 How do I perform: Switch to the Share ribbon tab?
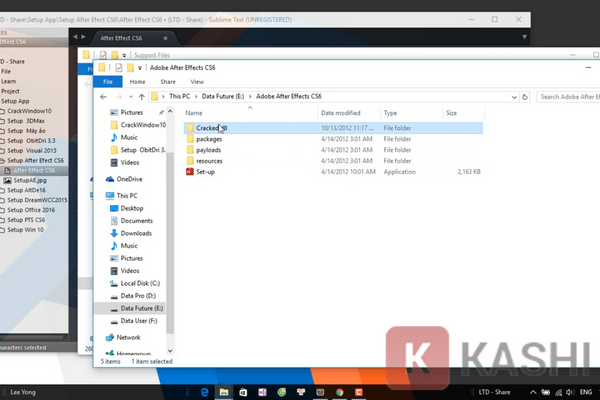169,81
